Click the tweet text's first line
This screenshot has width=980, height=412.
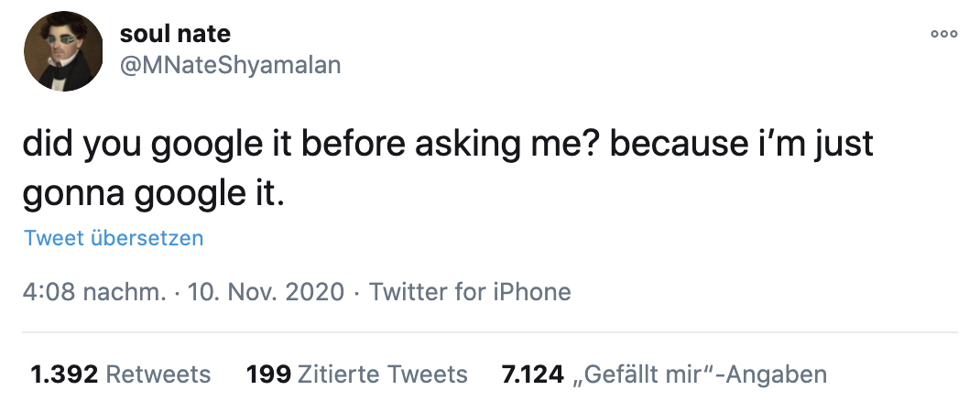(448, 146)
